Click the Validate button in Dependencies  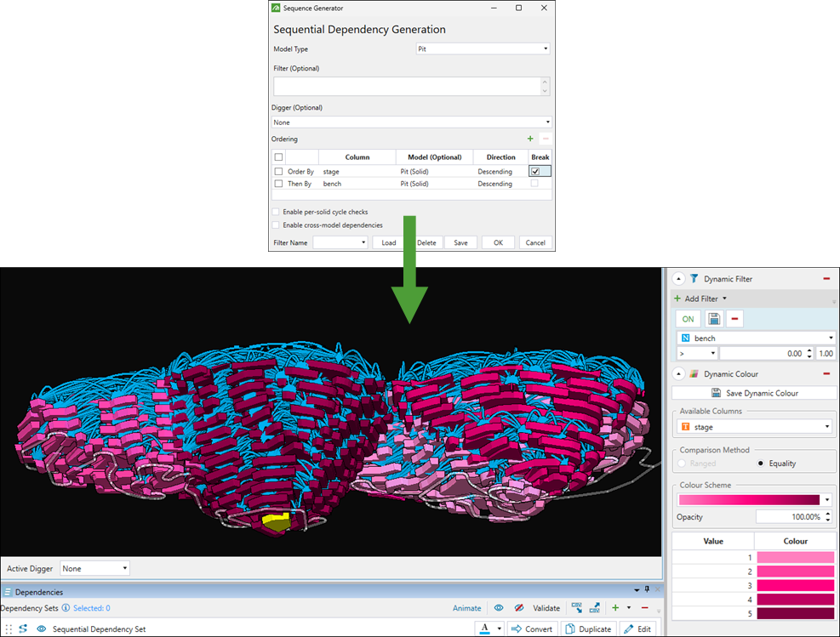pos(546,608)
